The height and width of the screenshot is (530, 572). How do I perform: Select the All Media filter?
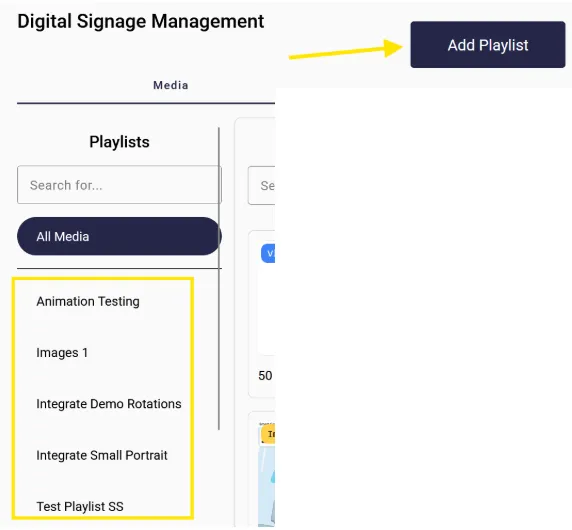click(x=119, y=236)
